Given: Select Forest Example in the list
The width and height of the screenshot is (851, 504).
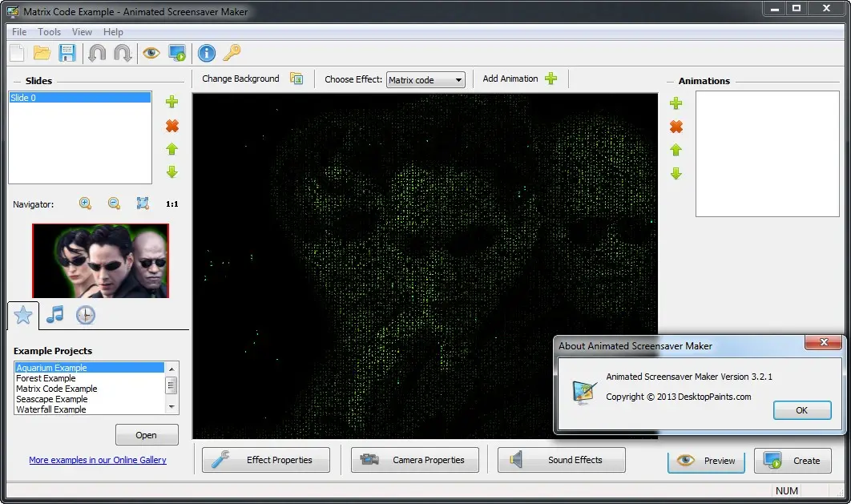Looking at the screenshot, I should pos(89,378).
